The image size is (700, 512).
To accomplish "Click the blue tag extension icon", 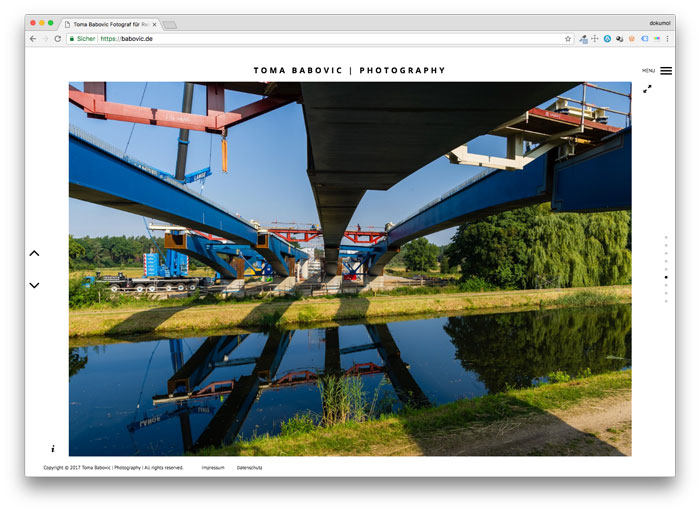I will click(x=644, y=39).
